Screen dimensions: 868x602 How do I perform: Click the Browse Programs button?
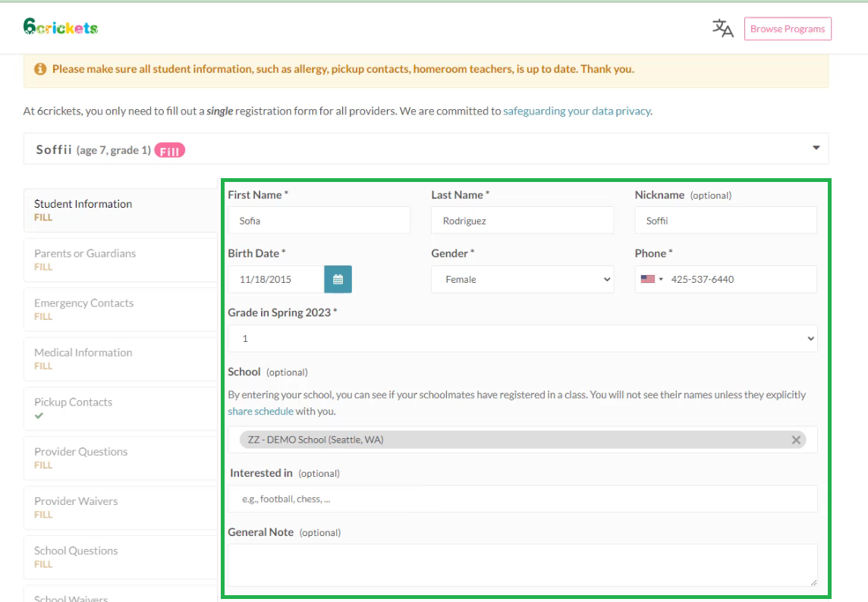pyautogui.click(x=787, y=29)
